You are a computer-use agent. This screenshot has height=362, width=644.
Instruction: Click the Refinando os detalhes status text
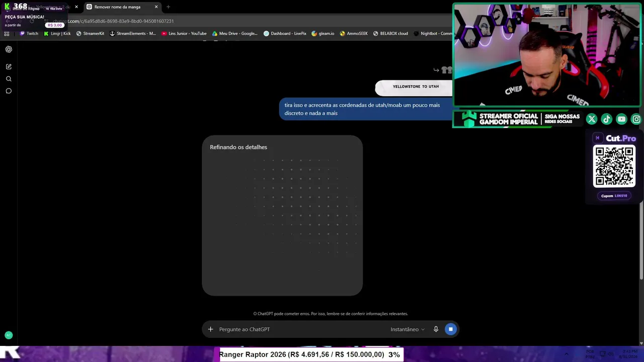238,147
